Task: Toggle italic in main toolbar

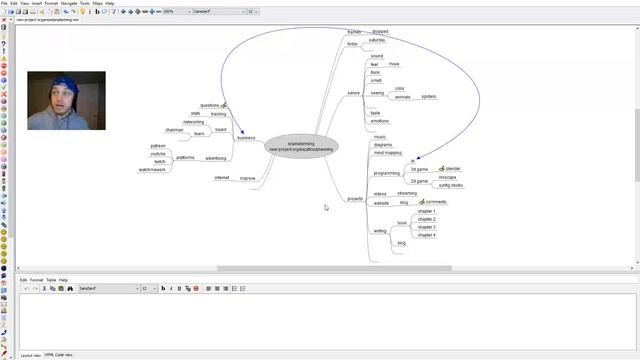Action: 90,12
